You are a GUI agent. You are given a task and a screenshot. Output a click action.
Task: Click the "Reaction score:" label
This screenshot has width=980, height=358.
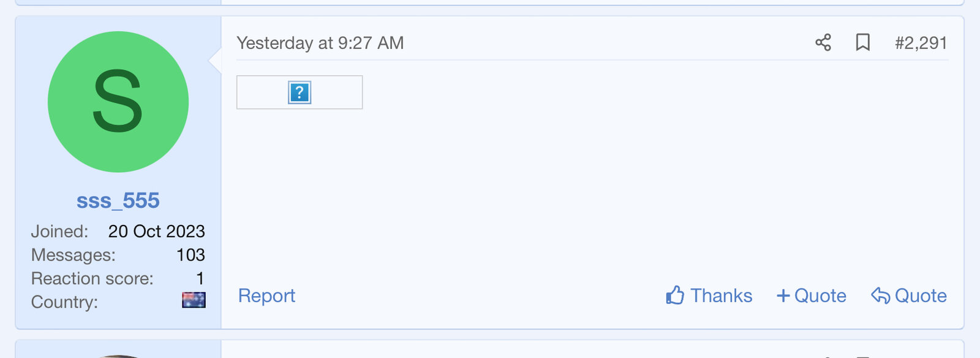pyautogui.click(x=92, y=278)
